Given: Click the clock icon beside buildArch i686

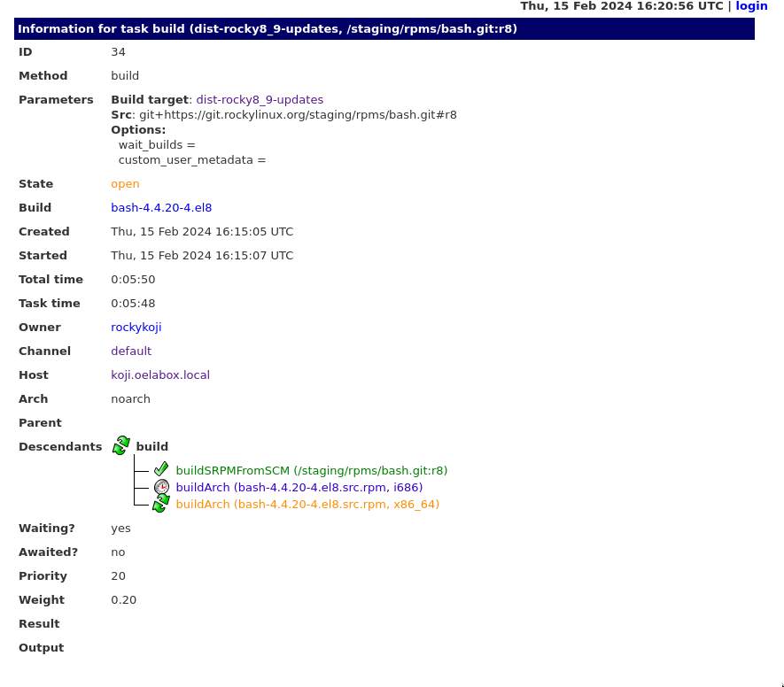Looking at the screenshot, I should tap(161, 487).
